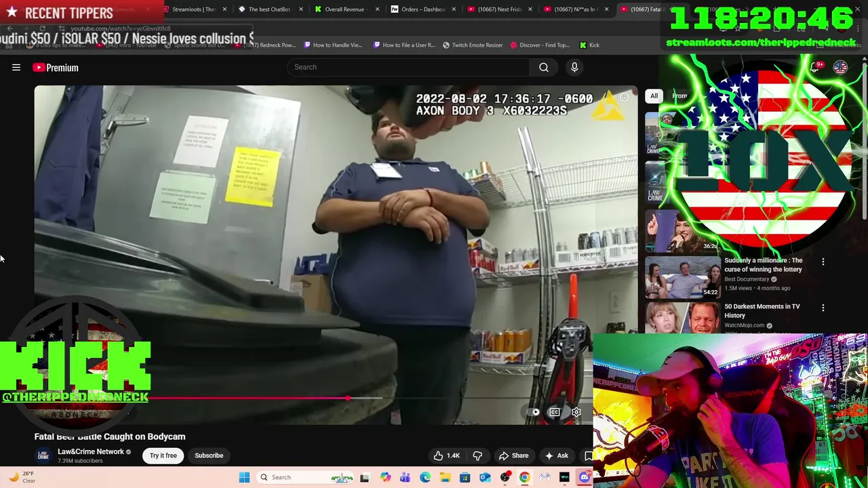Open video player settings gear
The height and width of the screenshot is (488, 868).
coord(576,412)
